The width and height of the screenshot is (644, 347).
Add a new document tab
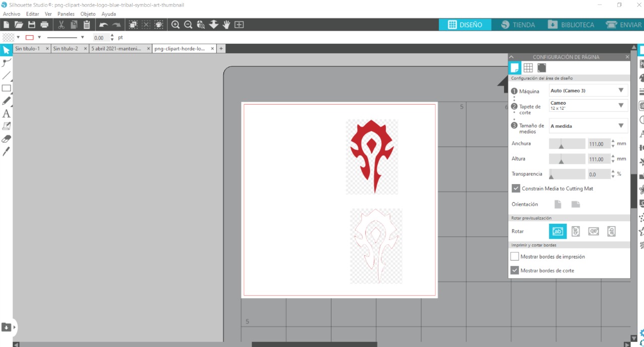[x=221, y=49]
